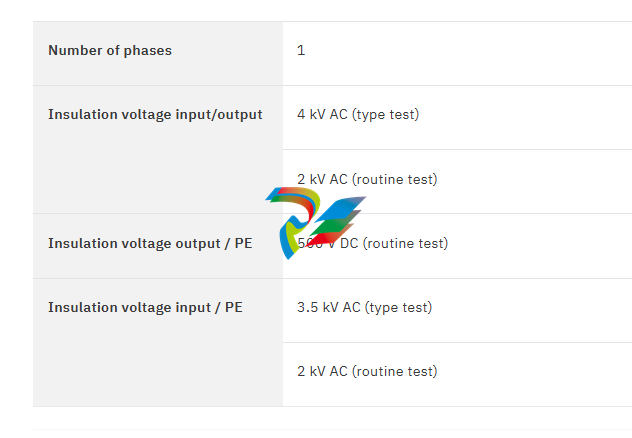
Task: Select the "Number of phases" label
Action: [x=110, y=51]
